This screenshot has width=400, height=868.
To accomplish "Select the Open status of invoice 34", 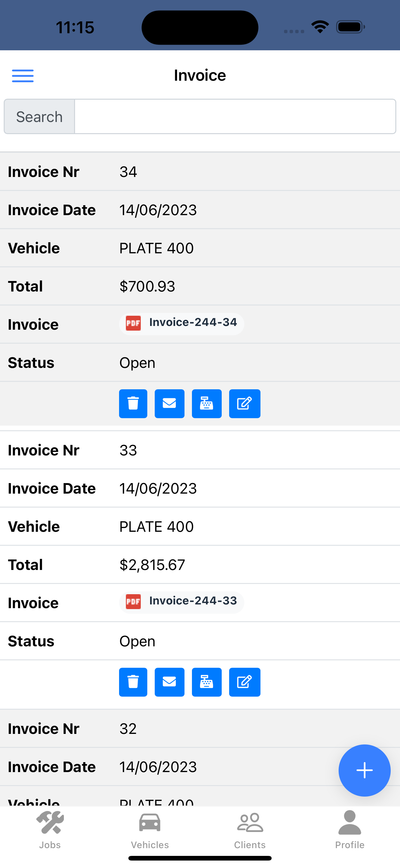I will click(x=137, y=363).
